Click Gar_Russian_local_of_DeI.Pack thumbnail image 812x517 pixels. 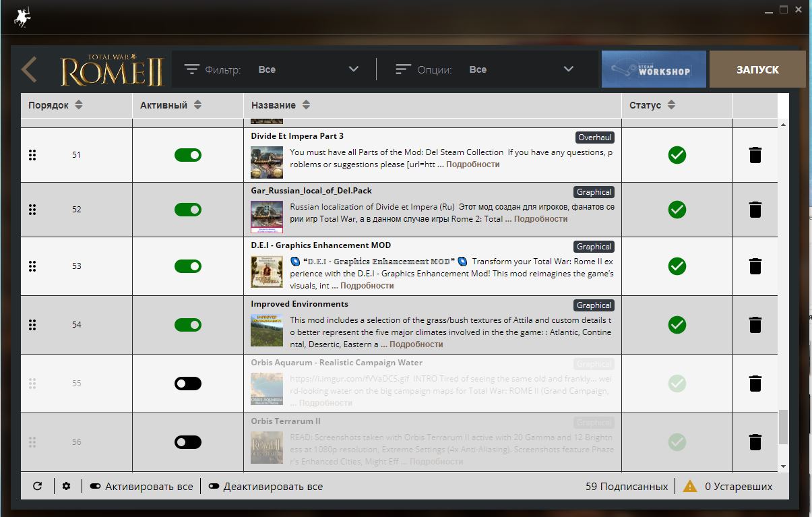pos(267,217)
